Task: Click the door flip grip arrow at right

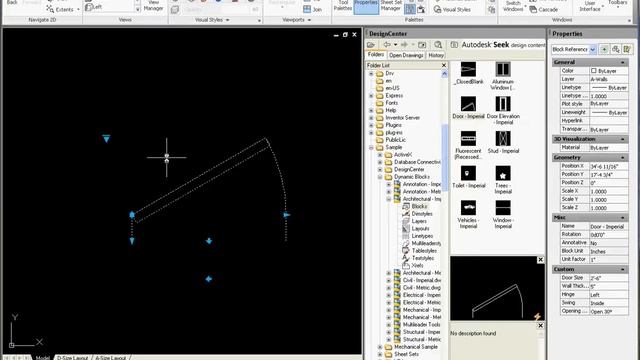Action: (287, 215)
